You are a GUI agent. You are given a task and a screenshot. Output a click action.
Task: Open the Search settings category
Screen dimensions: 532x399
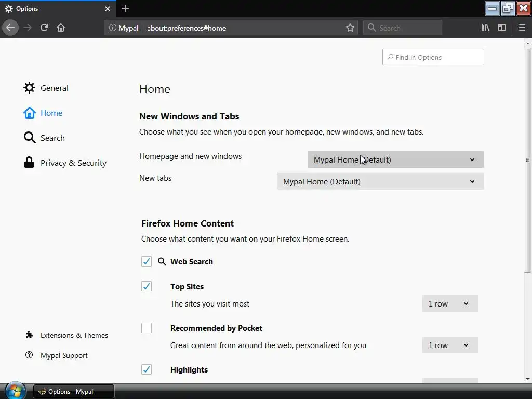click(44, 138)
